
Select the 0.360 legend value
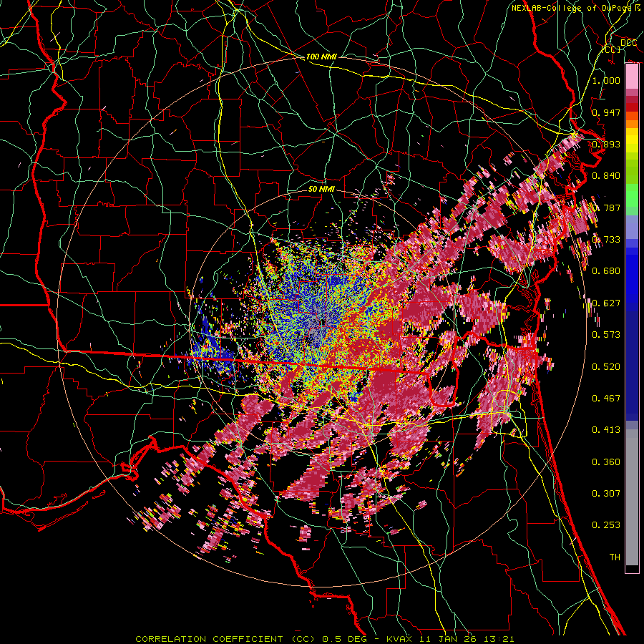tap(606, 462)
